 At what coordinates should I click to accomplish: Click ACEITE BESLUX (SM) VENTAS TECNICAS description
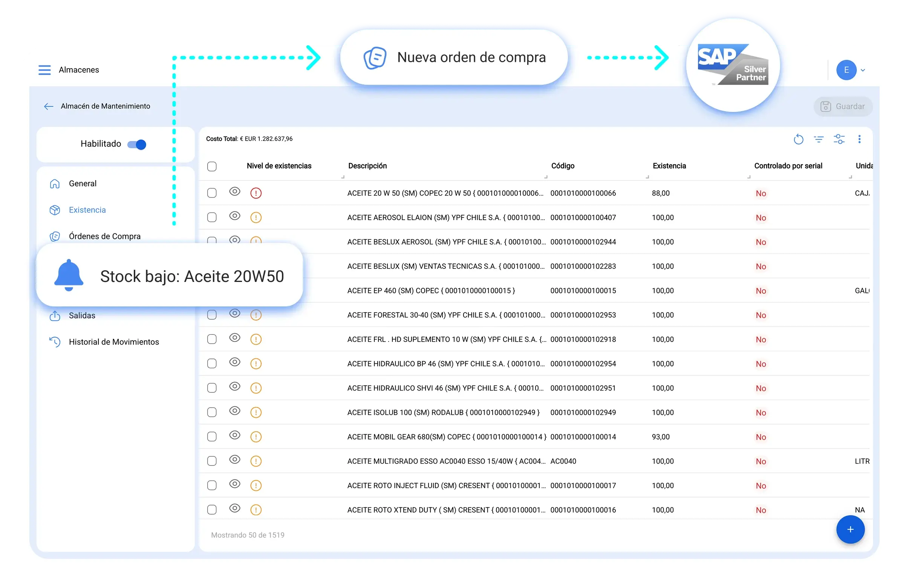click(x=445, y=266)
